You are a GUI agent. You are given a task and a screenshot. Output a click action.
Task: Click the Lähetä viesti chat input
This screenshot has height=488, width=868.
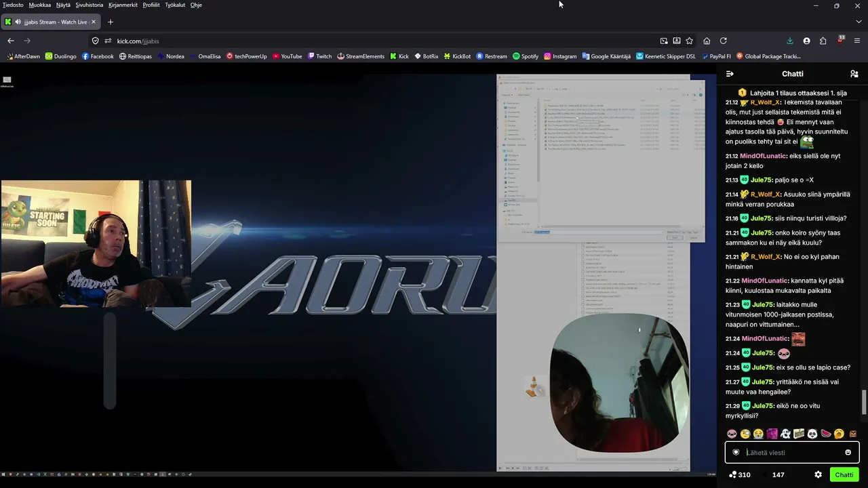click(x=792, y=452)
